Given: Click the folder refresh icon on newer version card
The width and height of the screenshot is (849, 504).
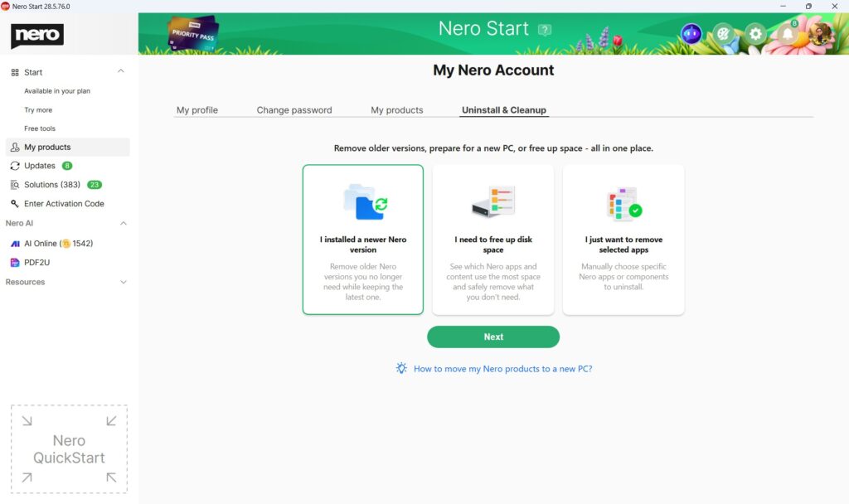Looking at the screenshot, I should (x=366, y=202).
